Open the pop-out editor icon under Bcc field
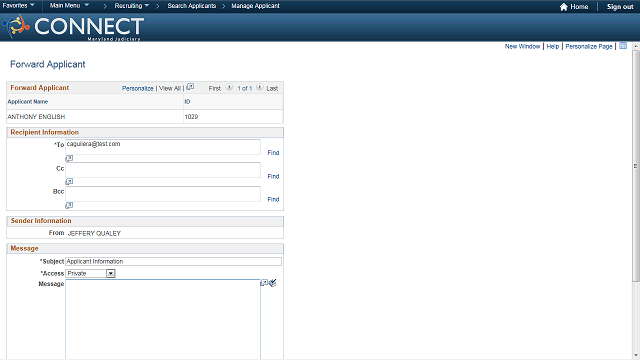Screen dimensions: 640x360 pos(69,205)
